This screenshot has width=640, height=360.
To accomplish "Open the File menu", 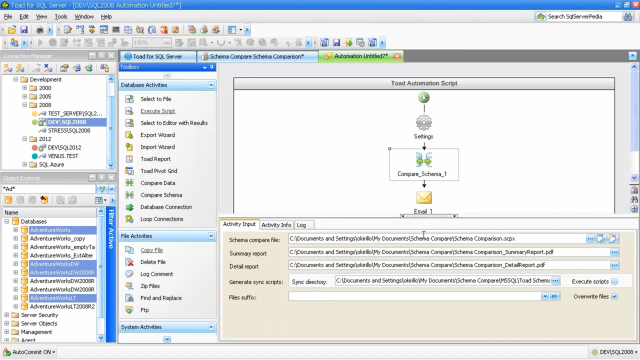I will [x=8, y=17].
